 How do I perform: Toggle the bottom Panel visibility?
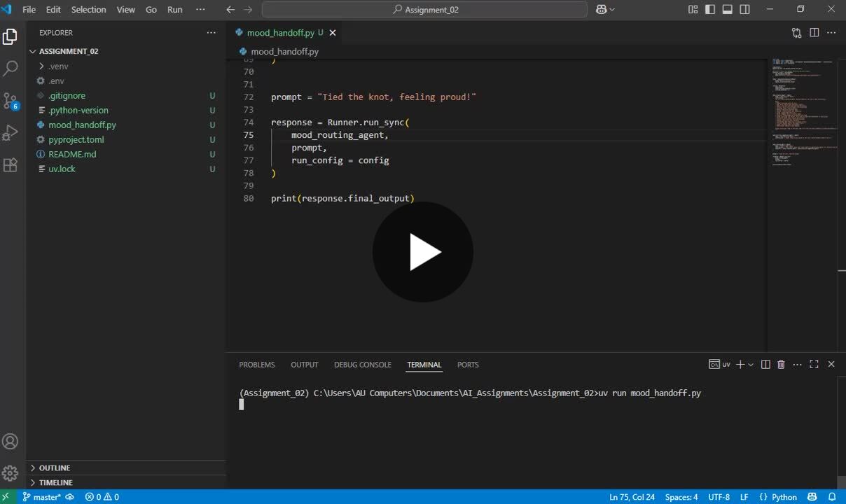(x=728, y=10)
